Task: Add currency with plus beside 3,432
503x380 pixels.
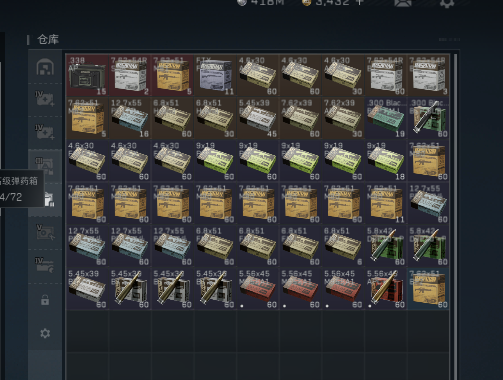Action: pyautogui.click(x=360, y=2)
